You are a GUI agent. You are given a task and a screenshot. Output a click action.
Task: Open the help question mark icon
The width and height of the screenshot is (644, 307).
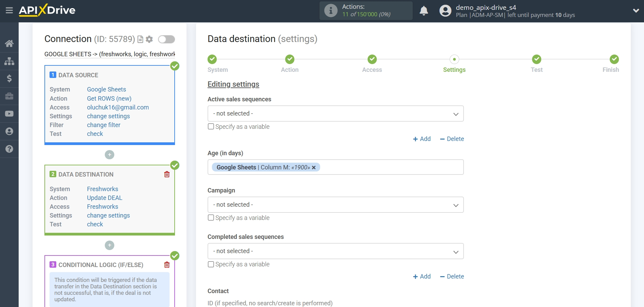(x=9, y=149)
